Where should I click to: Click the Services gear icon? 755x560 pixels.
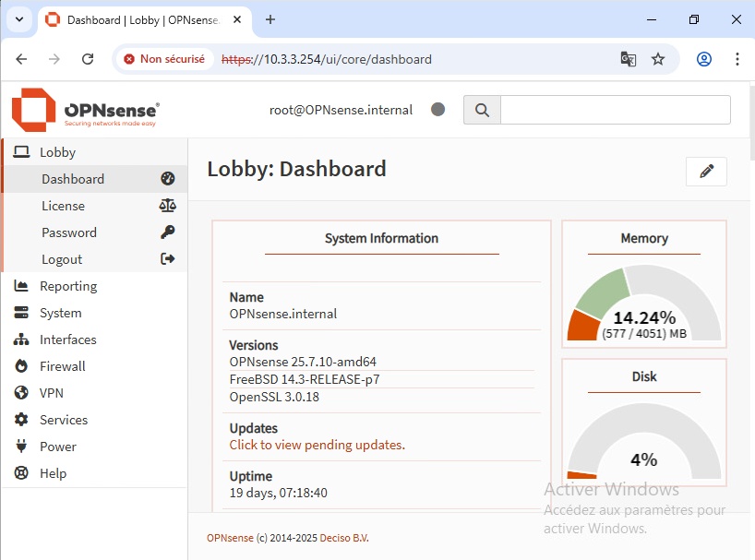(x=21, y=420)
